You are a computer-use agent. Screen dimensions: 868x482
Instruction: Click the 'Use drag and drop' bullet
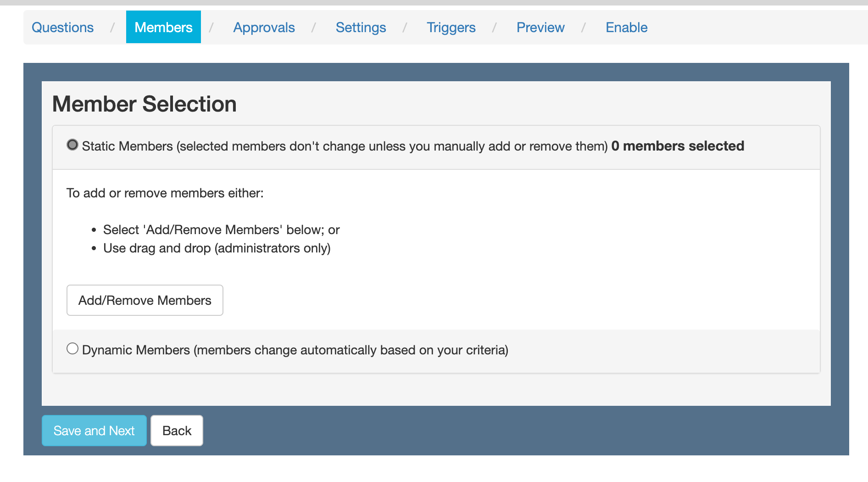(217, 248)
